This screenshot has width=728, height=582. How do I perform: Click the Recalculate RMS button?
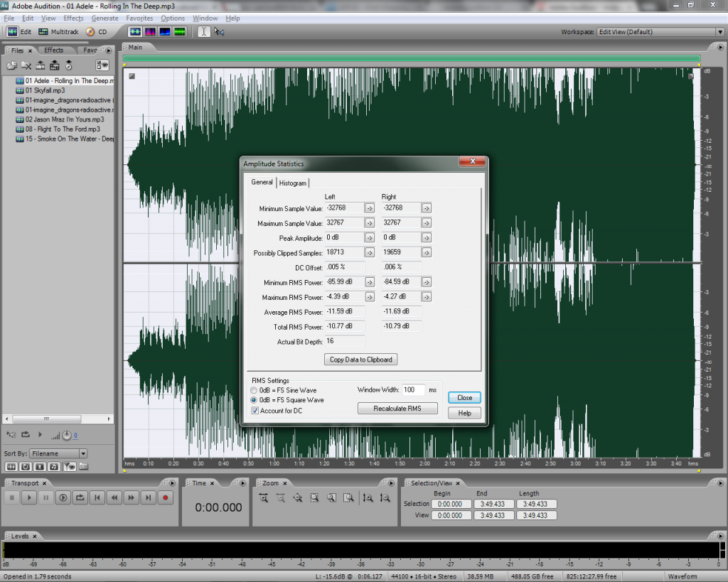point(397,409)
